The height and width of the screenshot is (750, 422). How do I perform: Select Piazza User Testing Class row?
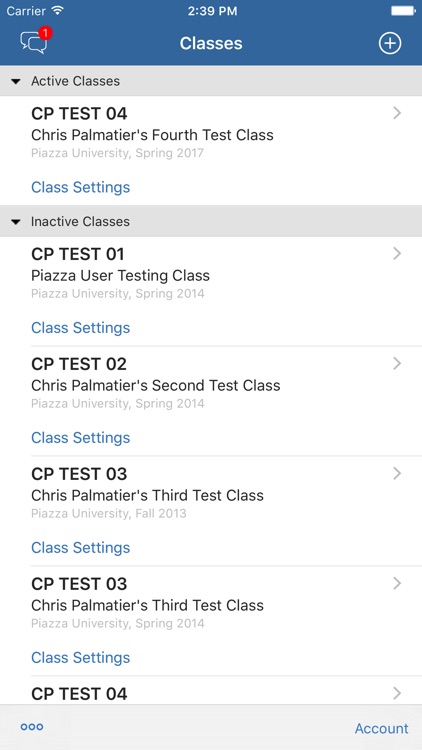pos(211,273)
